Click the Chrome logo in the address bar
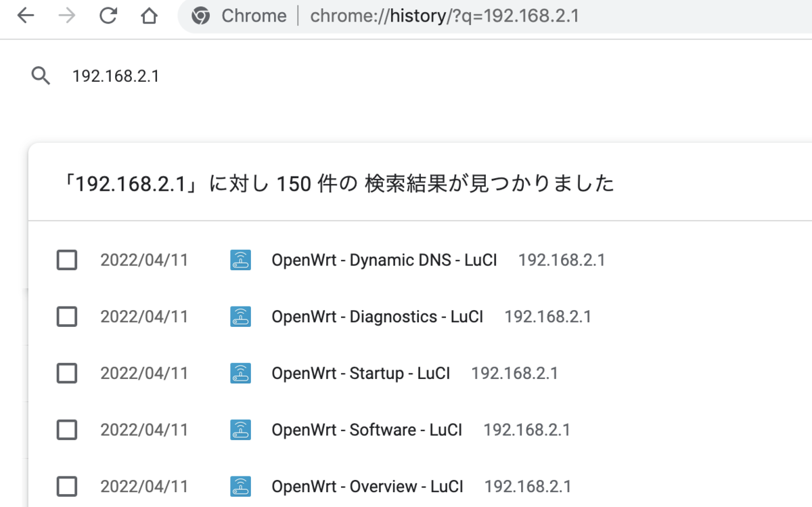This screenshot has width=812, height=507. click(x=200, y=16)
